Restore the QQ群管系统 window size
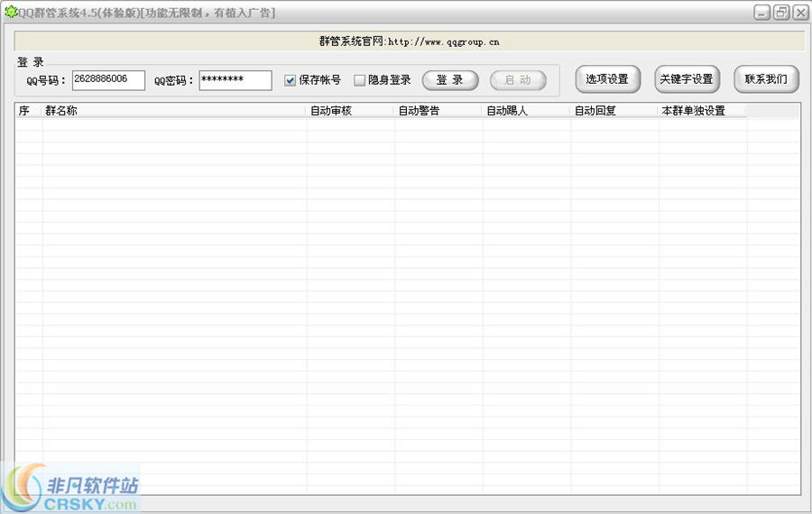The height and width of the screenshot is (514, 812). pyautogui.click(x=781, y=13)
